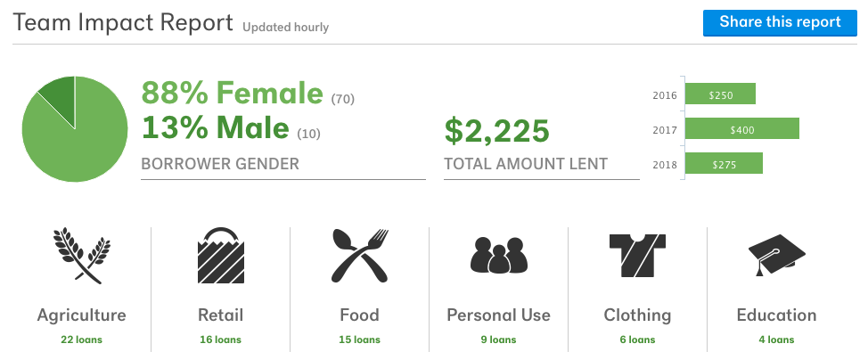Click the $2,225 total amount lent

pyautogui.click(x=497, y=131)
